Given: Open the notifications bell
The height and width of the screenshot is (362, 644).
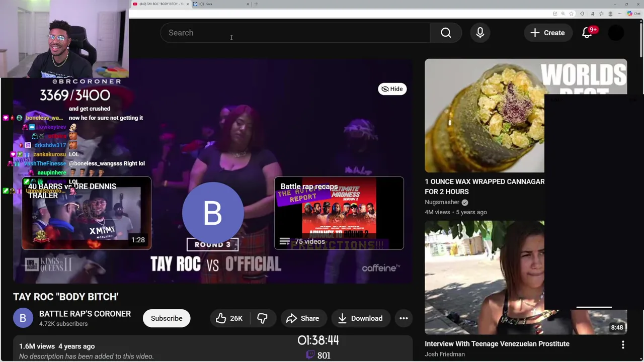Looking at the screenshot, I should [x=587, y=33].
